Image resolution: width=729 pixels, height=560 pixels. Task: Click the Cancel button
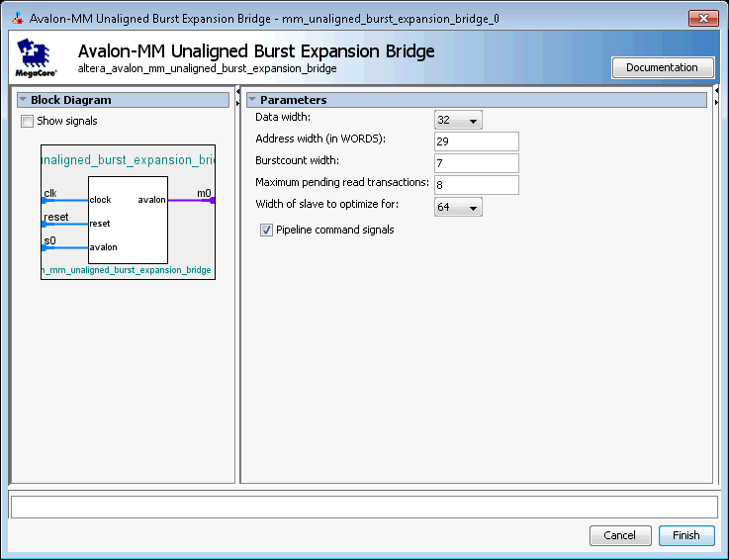click(620, 535)
